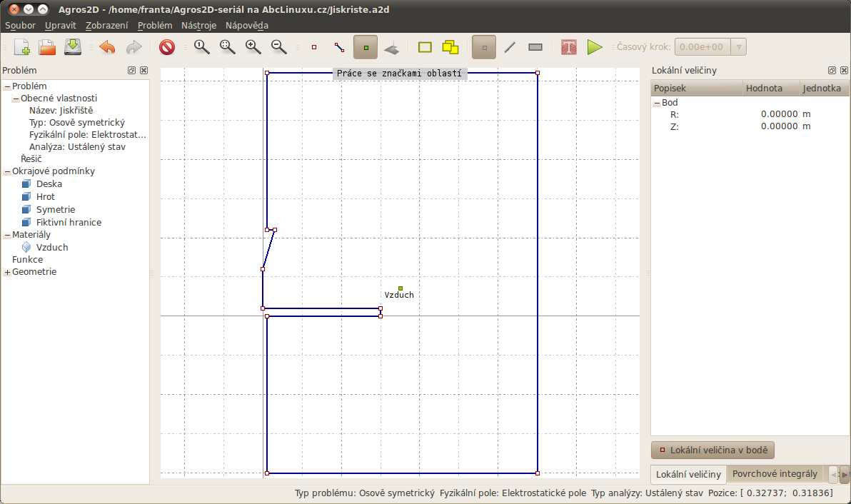Click the zoom out magnifier

pyautogui.click(x=279, y=47)
